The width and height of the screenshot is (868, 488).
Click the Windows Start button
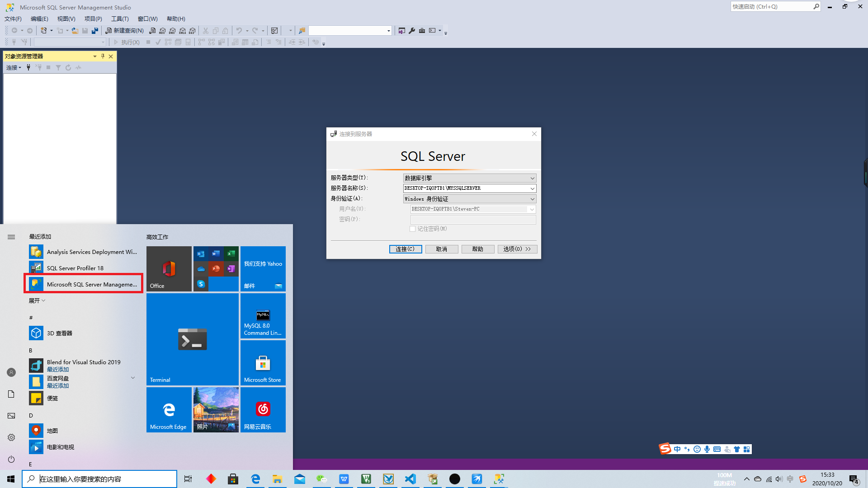(x=11, y=479)
